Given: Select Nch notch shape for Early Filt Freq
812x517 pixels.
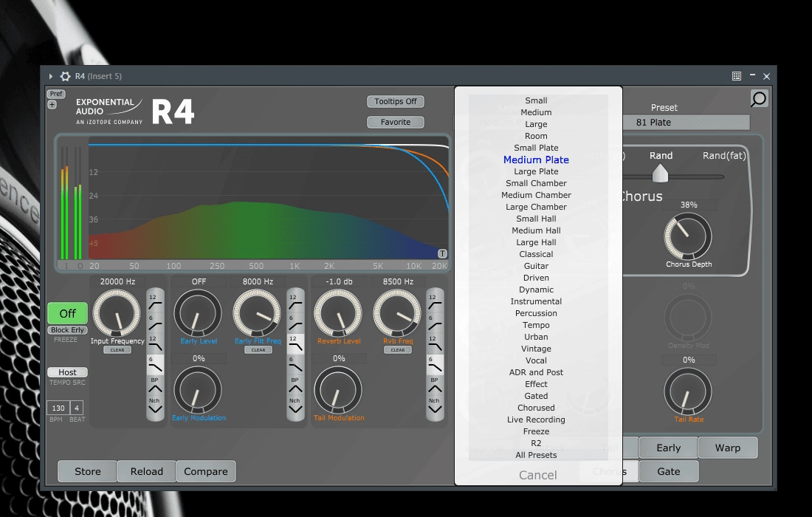Looking at the screenshot, I should [295, 405].
